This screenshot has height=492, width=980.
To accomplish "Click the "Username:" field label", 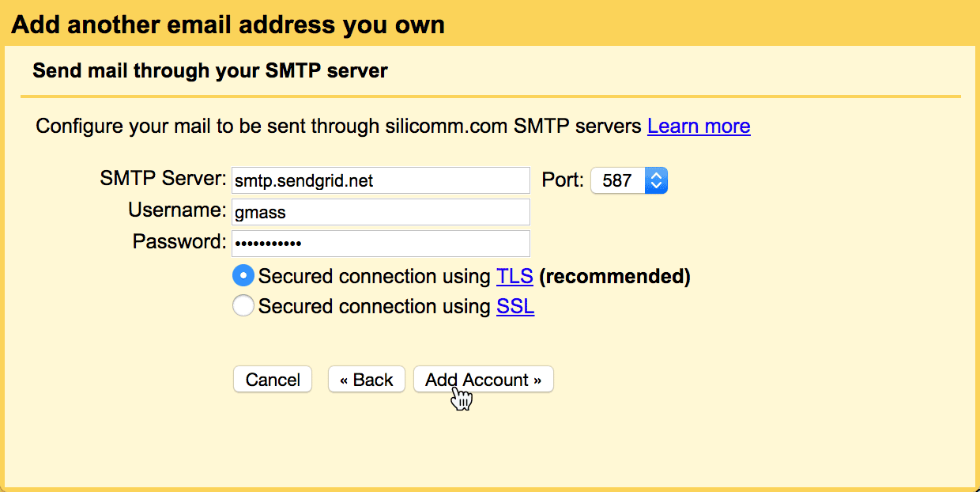I will click(177, 210).
